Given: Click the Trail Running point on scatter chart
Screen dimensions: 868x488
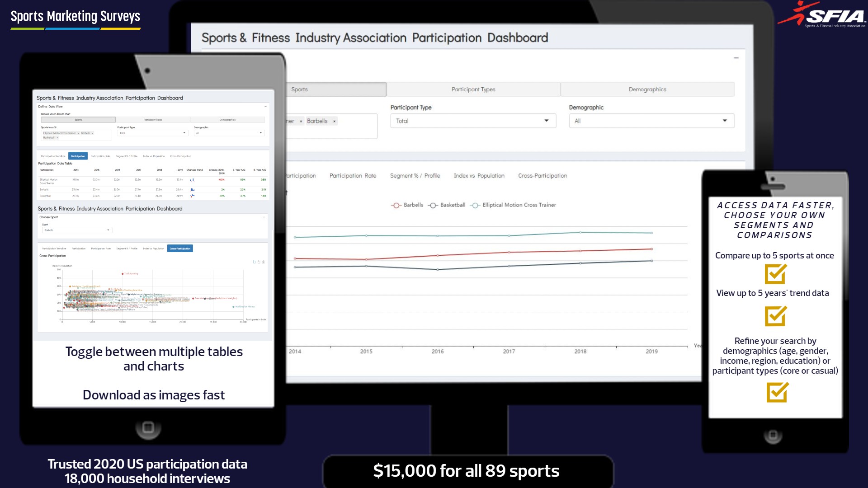Looking at the screenshot, I should [x=123, y=274].
